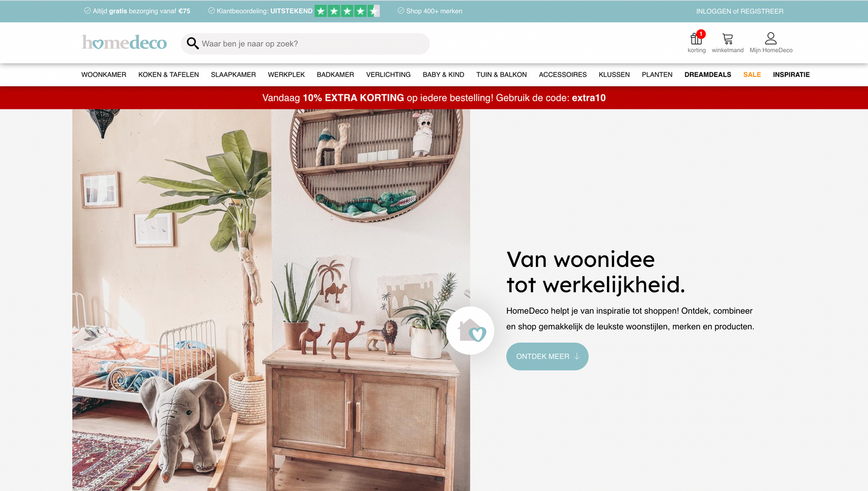
Task: Open the DREAMDEALS page
Action: point(708,75)
